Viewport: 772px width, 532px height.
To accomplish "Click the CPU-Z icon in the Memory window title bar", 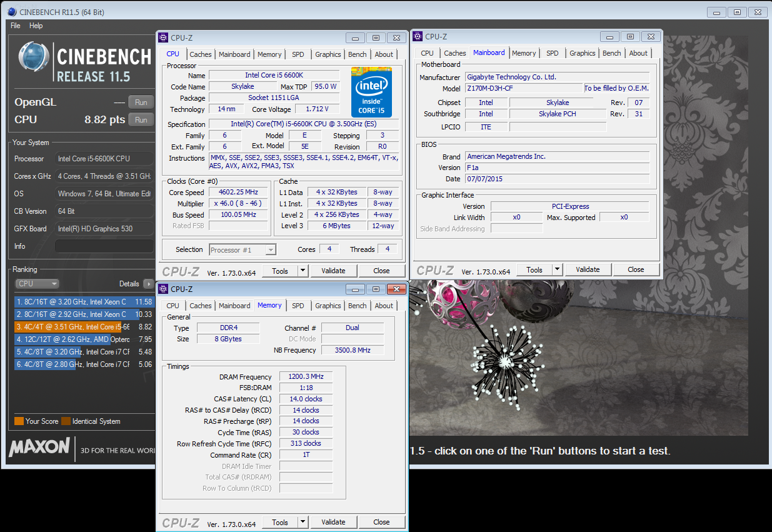I will pos(163,289).
